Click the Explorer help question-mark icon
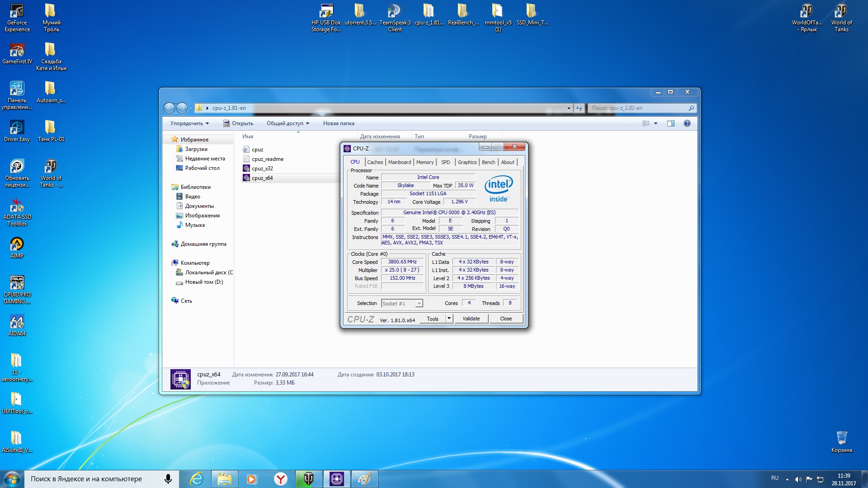The image size is (868, 488). (687, 123)
